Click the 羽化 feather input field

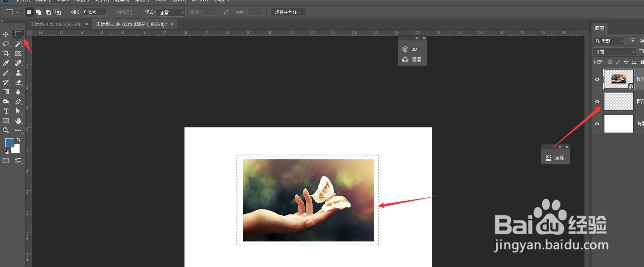coord(95,12)
